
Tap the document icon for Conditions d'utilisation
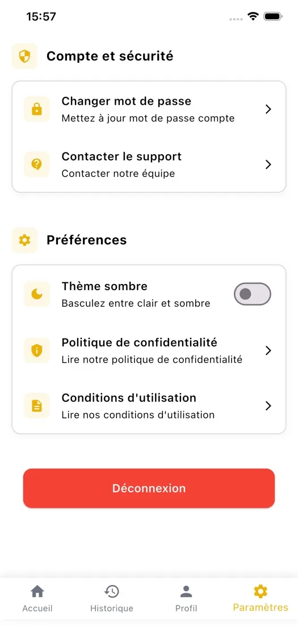tap(37, 406)
